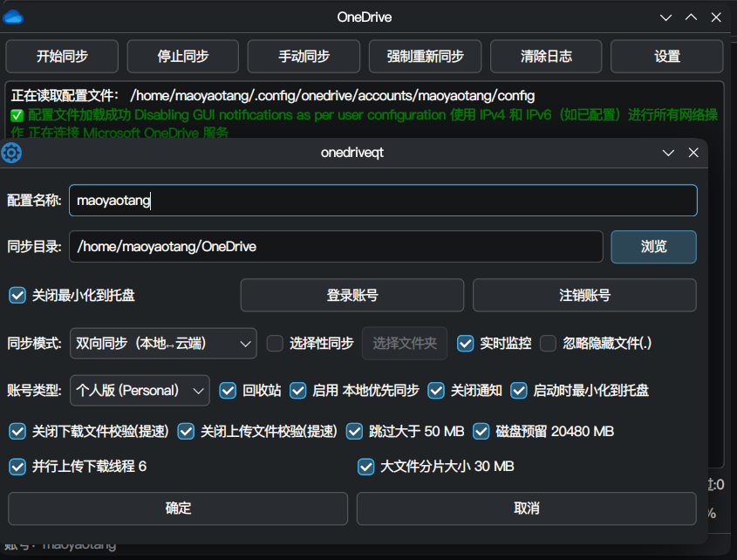Open 设置 in OneDrive window
The width and height of the screenshot is (737, 560).
(667, 57)
